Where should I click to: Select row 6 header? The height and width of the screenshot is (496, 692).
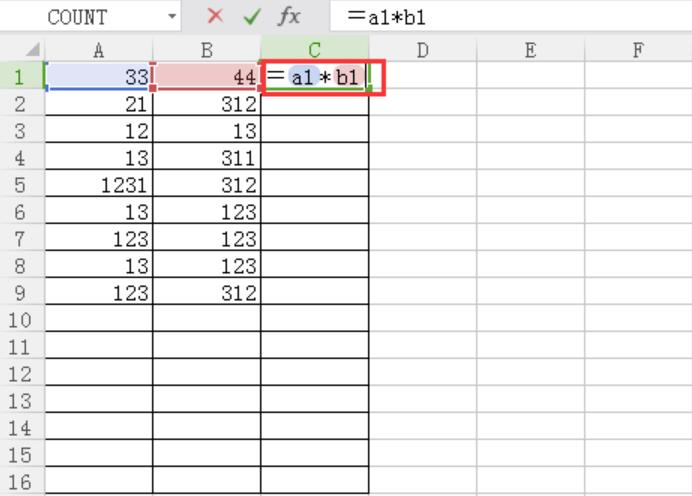click(22, 210)
